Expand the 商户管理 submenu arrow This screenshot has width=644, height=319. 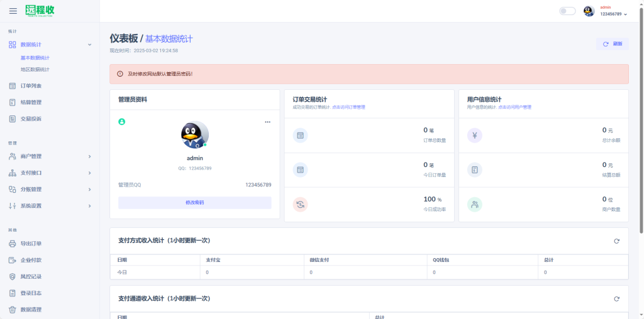89,156
